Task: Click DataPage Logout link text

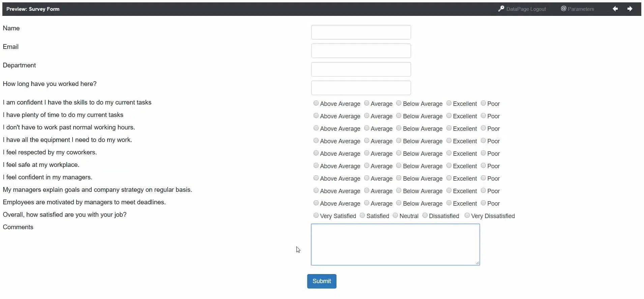Action: pyautogui.click(x=526, y=9)
